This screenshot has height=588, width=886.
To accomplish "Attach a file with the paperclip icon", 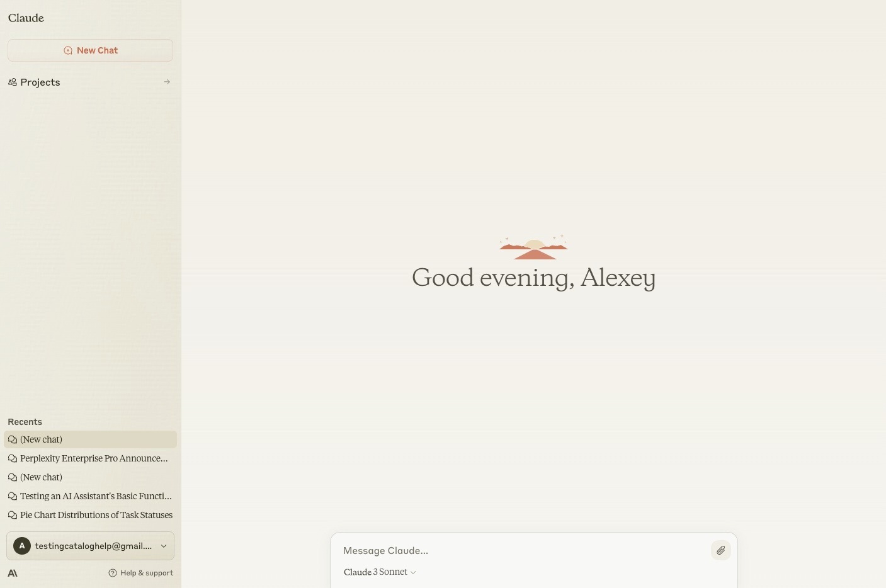I will [x=721, y=550].
